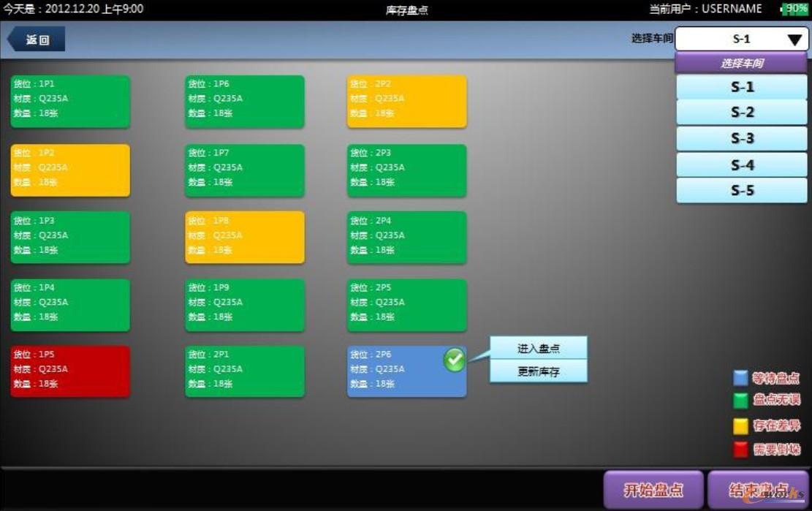点击左上角的返回按钮图标
The width and height of the screenshot is (812, 511).
(36, 40)
